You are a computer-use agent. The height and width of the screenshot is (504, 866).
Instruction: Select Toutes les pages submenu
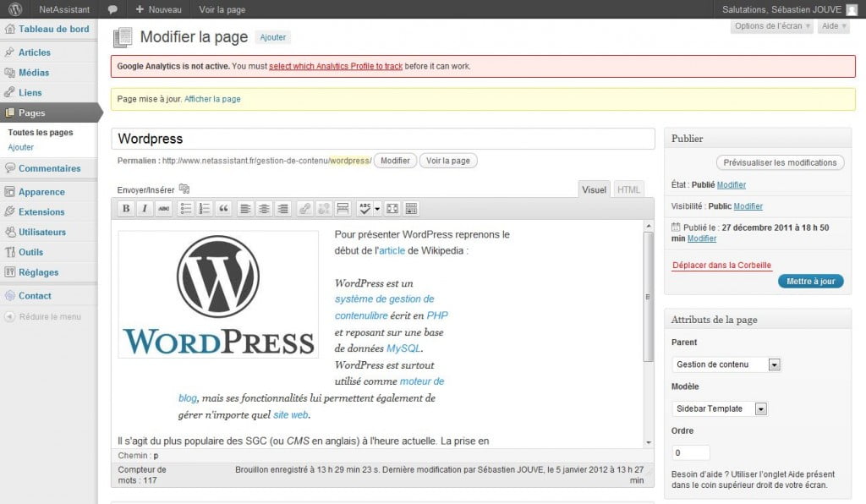[41, 133]
